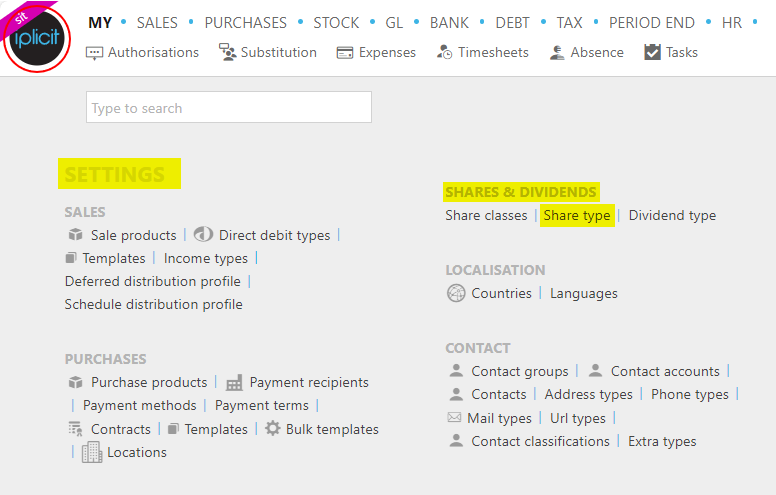Click the Countries globe icon
The image size is (776, 495).
click(456, 293)
